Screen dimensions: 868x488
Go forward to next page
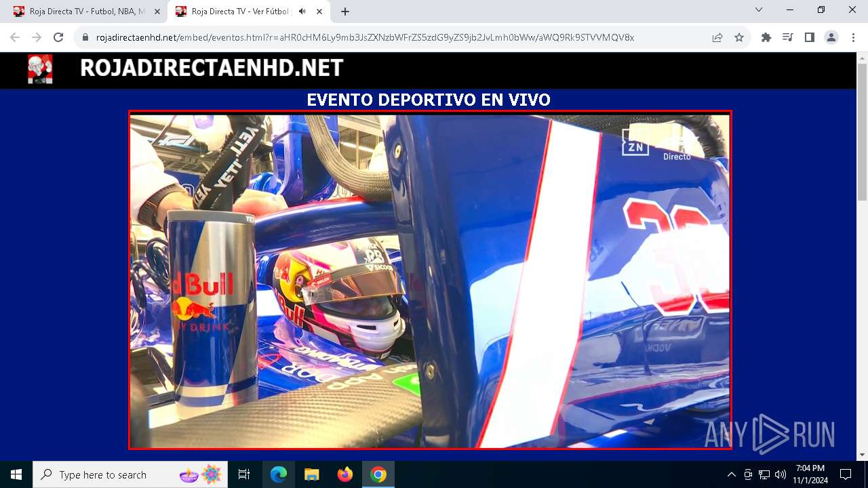click(37, 37)
